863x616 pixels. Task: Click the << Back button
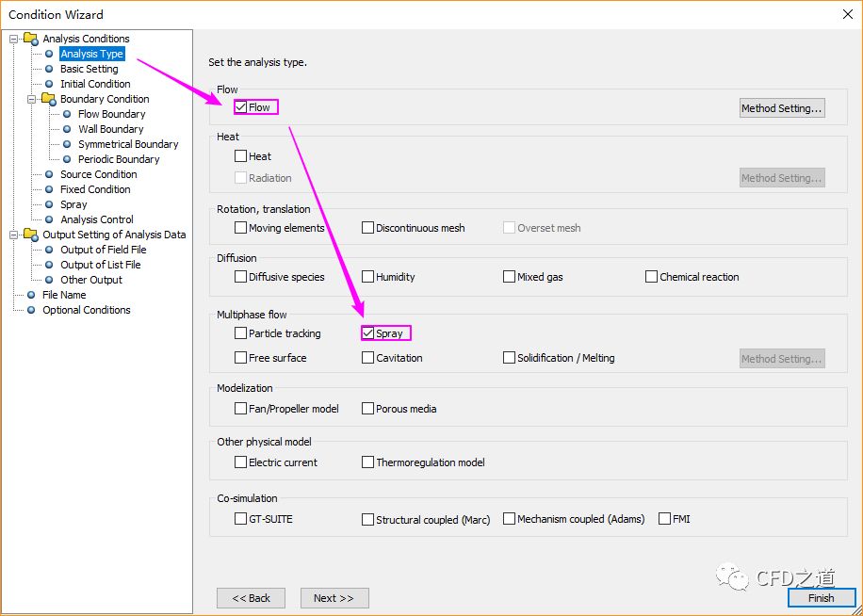251,598
